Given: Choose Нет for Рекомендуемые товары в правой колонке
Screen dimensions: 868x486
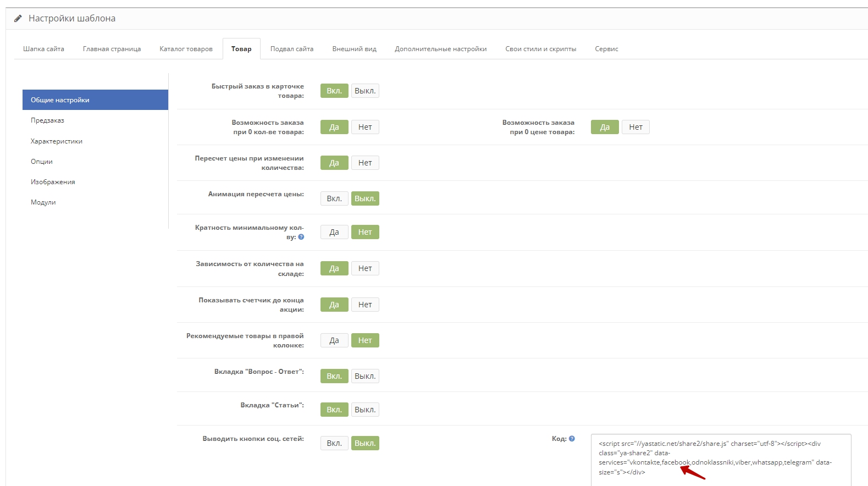Looking at the screenshot, I should click(x=365, y=340).
